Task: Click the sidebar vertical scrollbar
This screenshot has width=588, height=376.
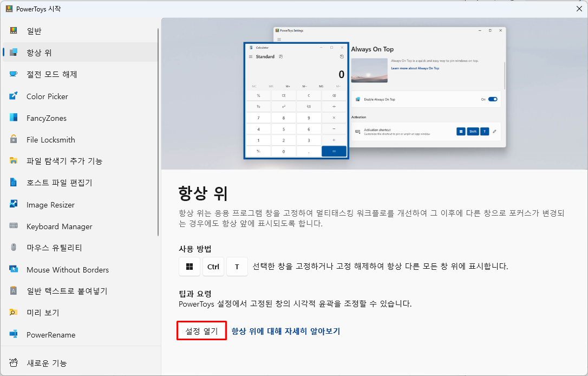Action: [158, 132]
